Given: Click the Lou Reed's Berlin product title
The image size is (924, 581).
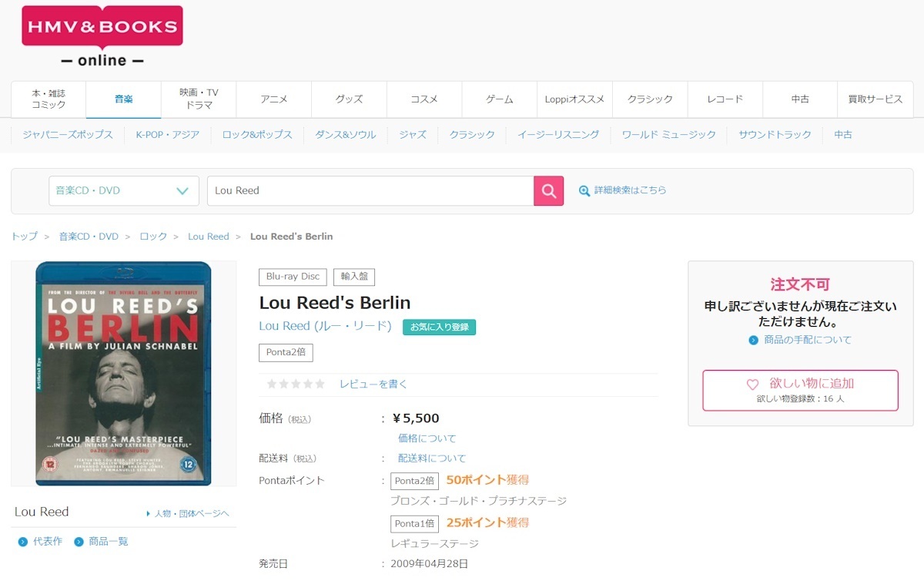Looking at the screenshot, I should [x=335, y=303].
